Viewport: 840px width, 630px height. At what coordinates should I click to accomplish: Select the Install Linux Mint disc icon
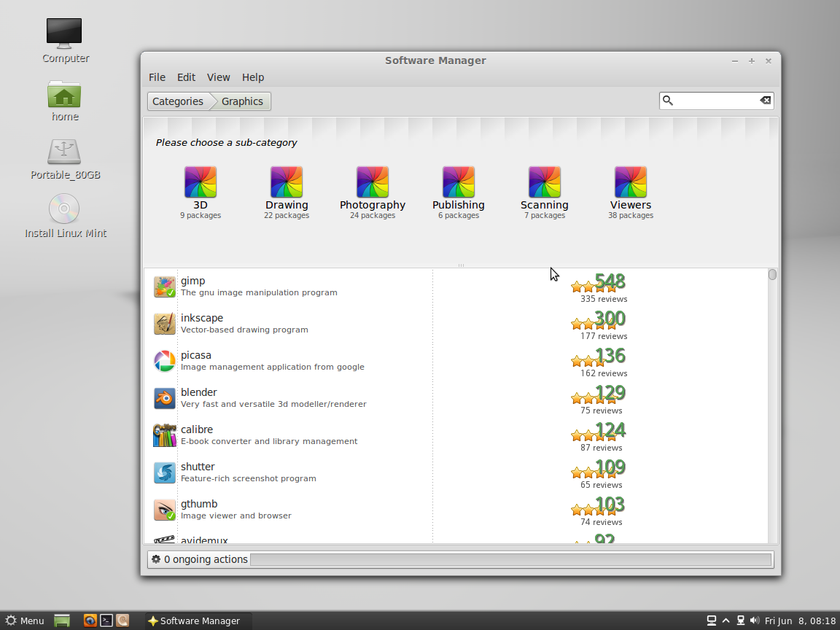[x=64, y=209]
